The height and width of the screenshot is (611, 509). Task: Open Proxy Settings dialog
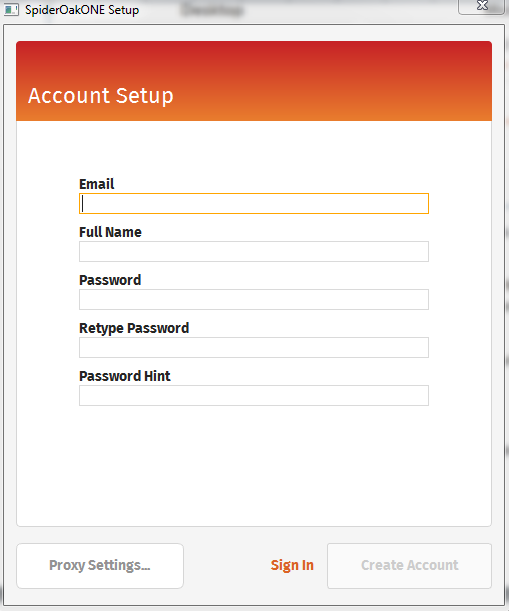point(100,565)
